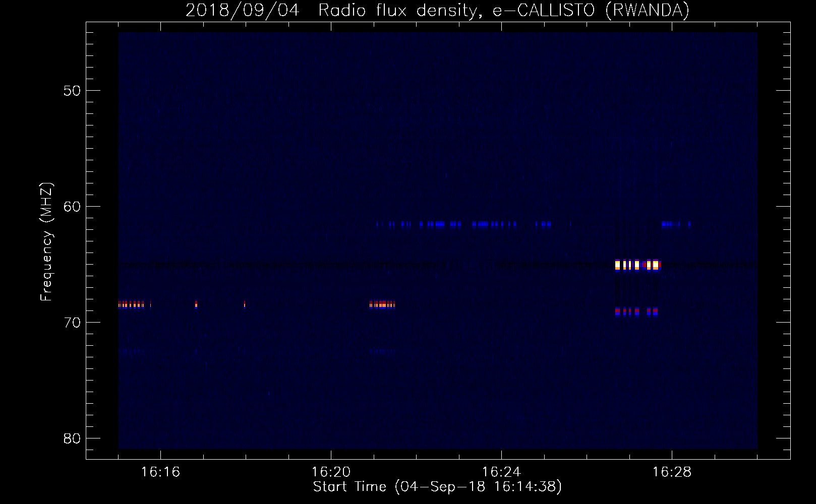This screenshot has height=504, width=816.
Task: Click the 16:16 time tick label
Action: point(160,472)
